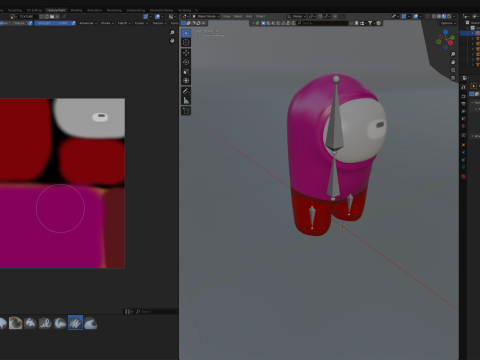Click the filter funnel icon beside viewport search
The height and width of the screenshot is (360, 480).
pos(370,23)
